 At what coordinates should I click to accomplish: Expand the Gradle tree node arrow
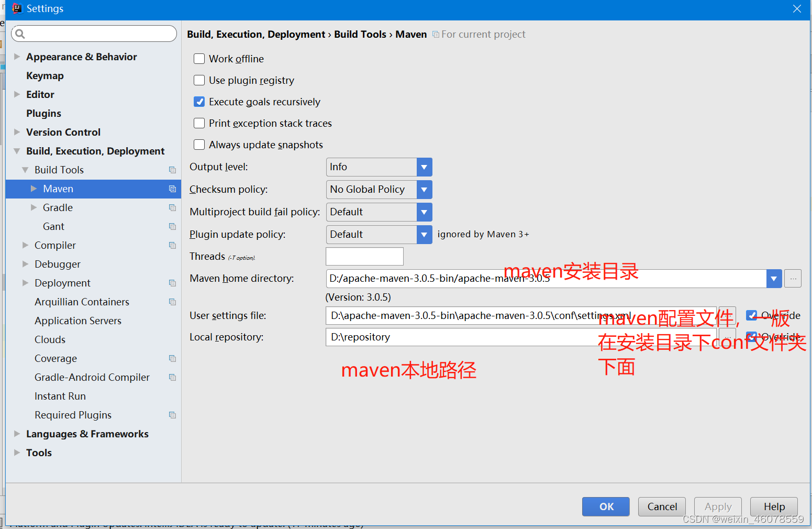pyautogui.click(x=34, y=207)
